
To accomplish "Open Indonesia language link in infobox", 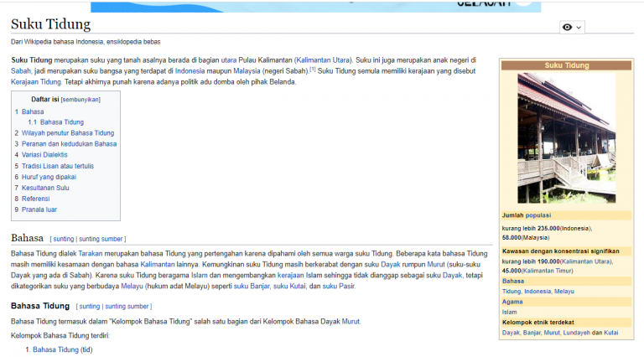I will 538,292.
